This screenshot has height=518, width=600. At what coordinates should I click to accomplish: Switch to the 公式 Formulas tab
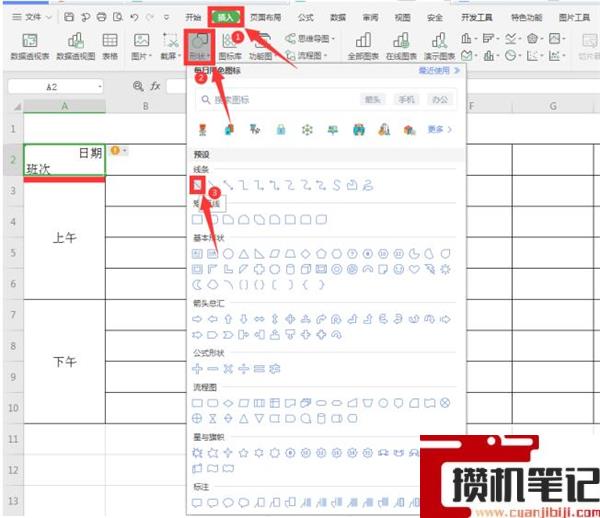pos(306,17)
